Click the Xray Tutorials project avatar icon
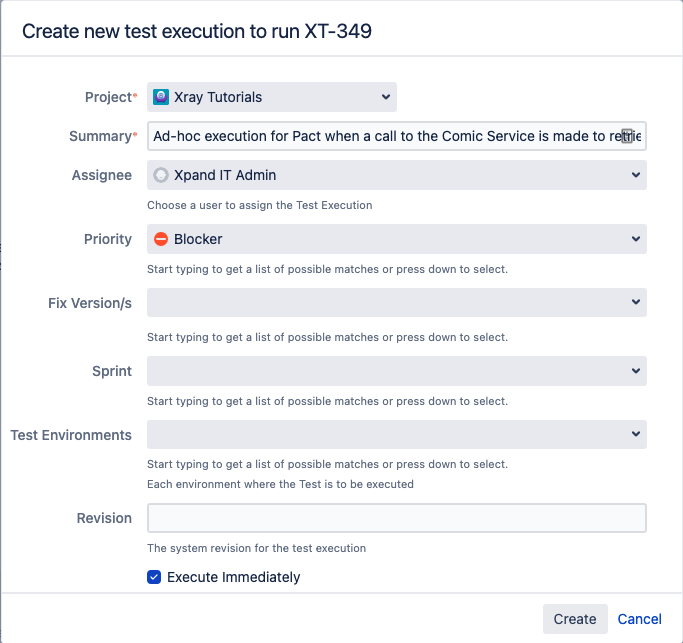683x643 pixels. click(161, 97)
